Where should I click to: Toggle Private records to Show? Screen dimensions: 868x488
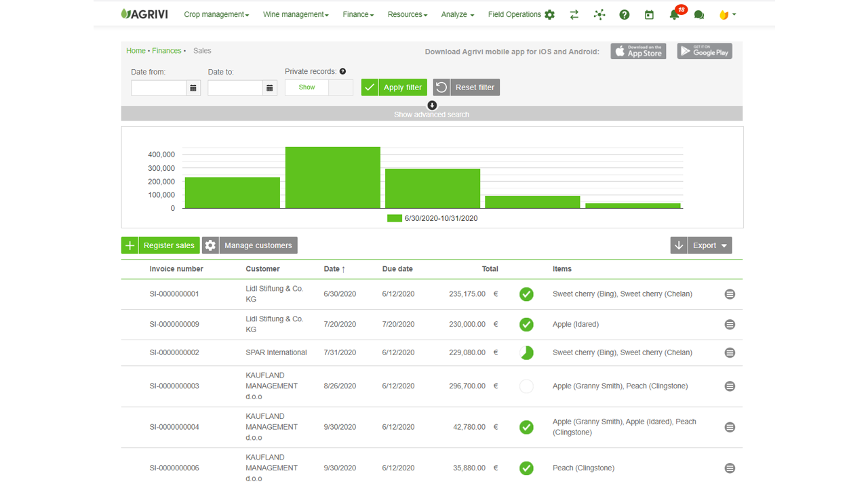click(306, 87)
